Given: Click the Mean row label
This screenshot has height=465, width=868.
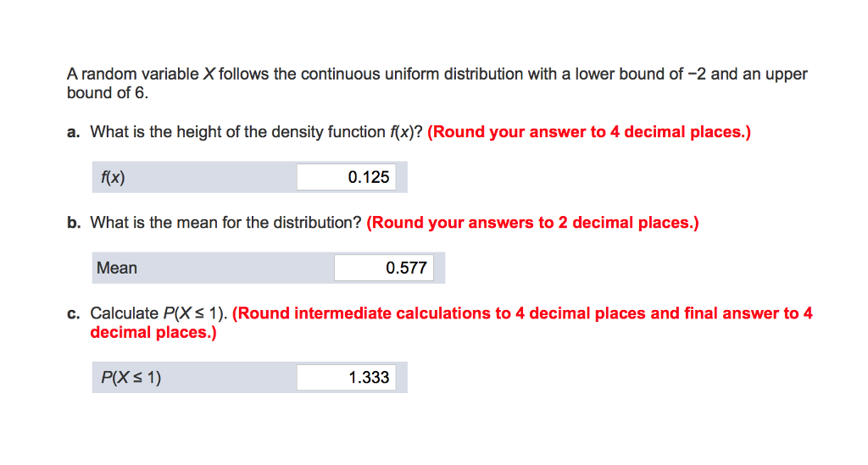Looking at the screenshot, I should point(117,268).
